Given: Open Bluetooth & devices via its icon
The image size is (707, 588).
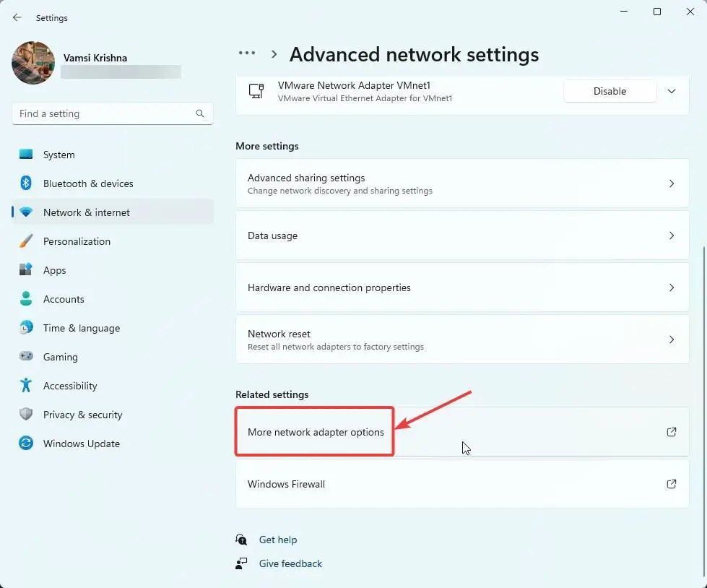Looking at the screenshot, I should tap(26, 183).
